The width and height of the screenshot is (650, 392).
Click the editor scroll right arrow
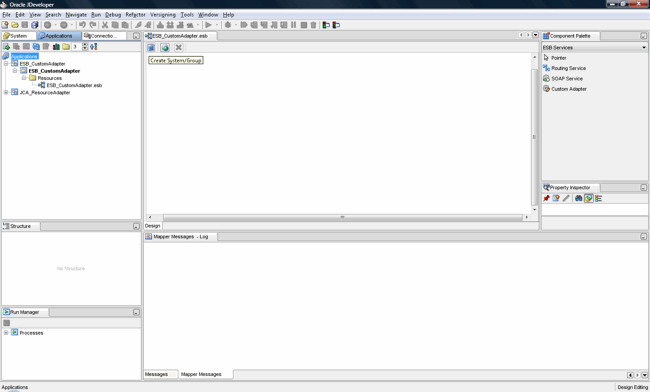526,217
